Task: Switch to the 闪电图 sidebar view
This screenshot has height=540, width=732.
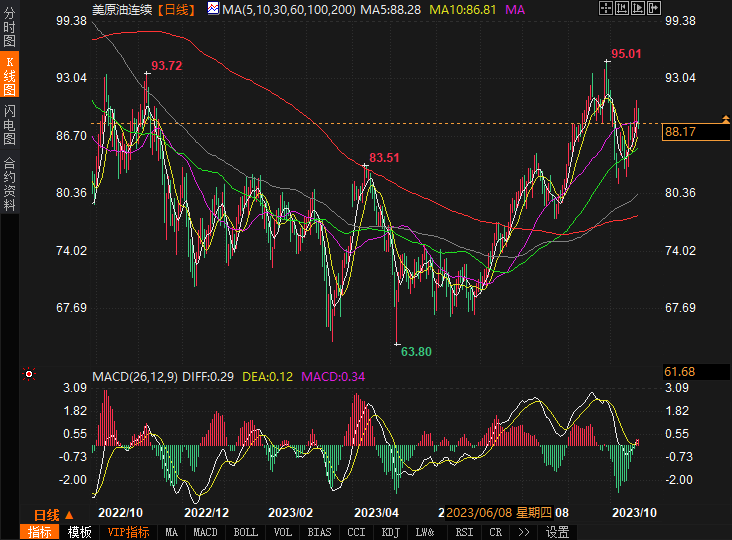Action: tap(9, 125)
